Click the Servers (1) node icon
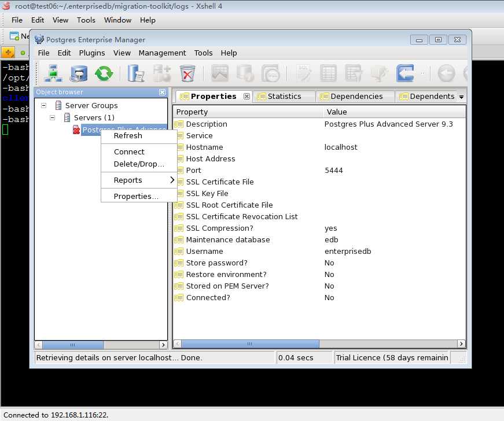 coord(67,117)
